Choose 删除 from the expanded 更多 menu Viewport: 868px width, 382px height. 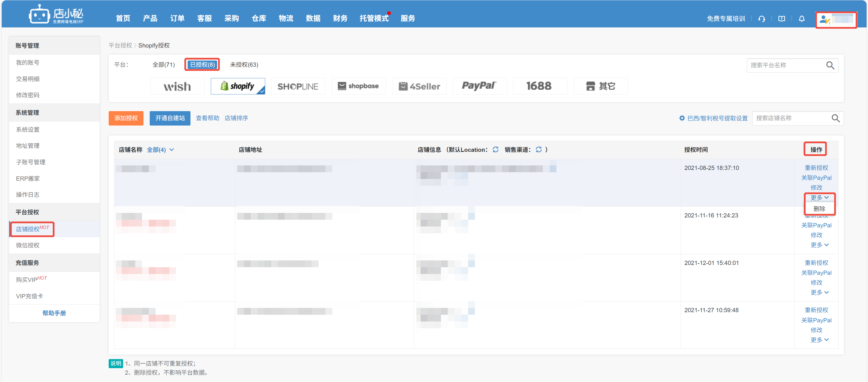819,209
